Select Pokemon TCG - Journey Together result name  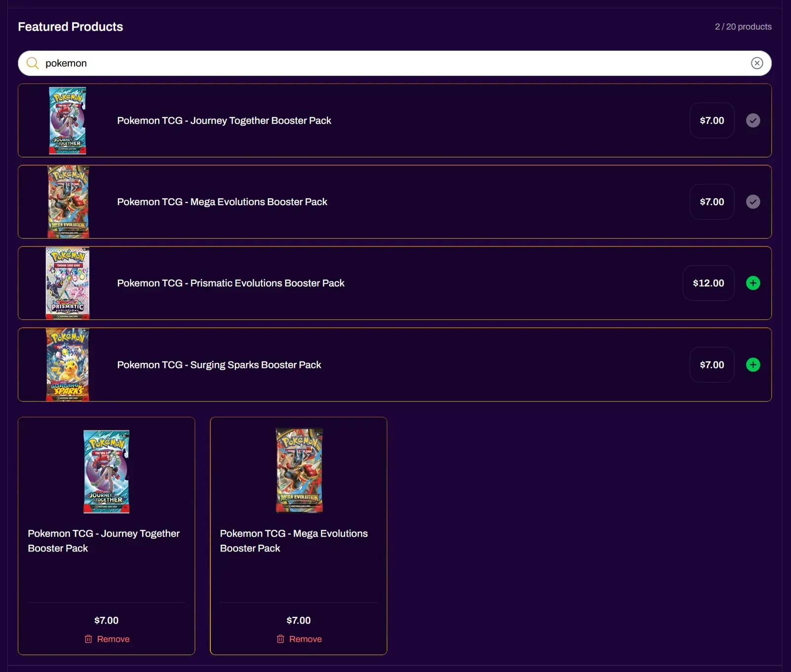click(224, 121)
